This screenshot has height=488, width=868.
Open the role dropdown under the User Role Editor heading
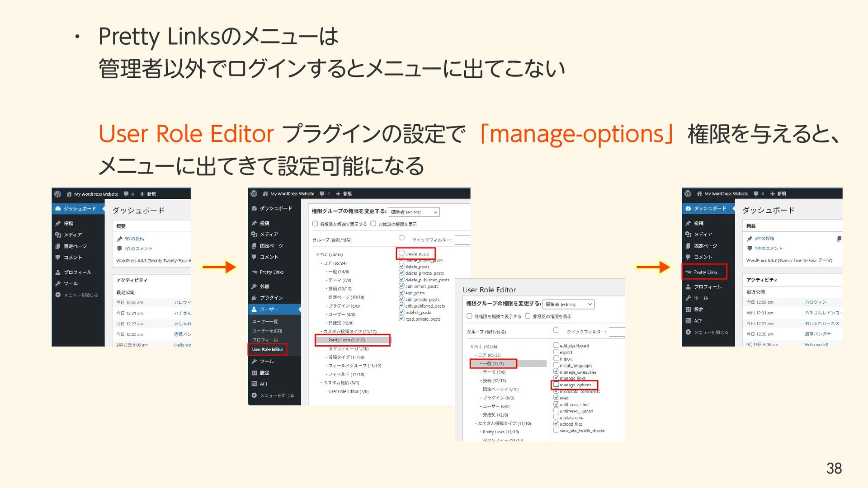point(569,305)
